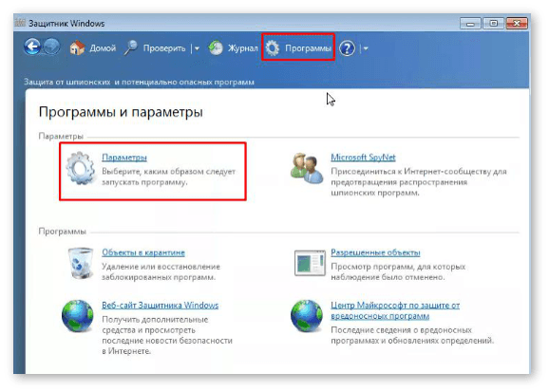
Task: Click the Microsoft SpyNet people icon
Action: (x=307, y=168)
